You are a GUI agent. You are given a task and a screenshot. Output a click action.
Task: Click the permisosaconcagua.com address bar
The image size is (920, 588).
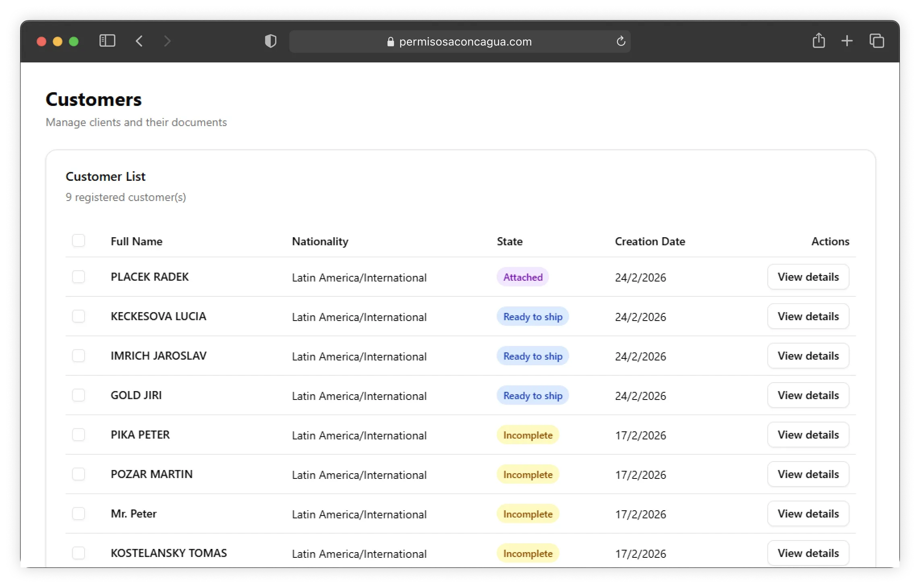point(459,41)
